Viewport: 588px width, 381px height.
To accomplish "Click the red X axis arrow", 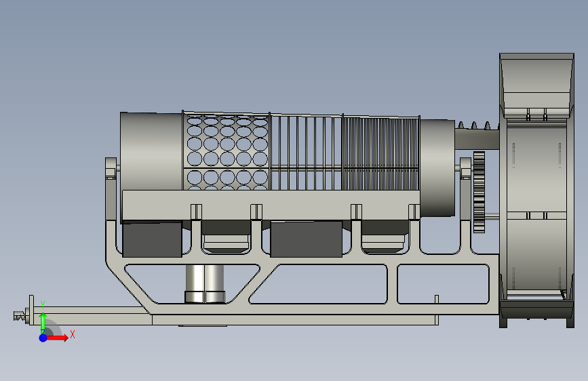I will [x=56, y=338].
